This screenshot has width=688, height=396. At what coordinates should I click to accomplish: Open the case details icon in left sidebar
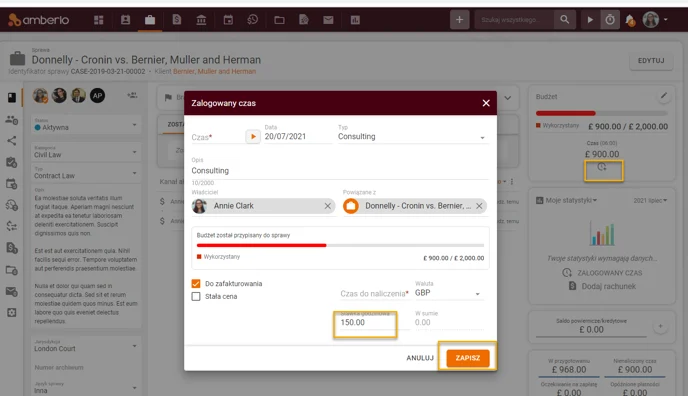12,97
